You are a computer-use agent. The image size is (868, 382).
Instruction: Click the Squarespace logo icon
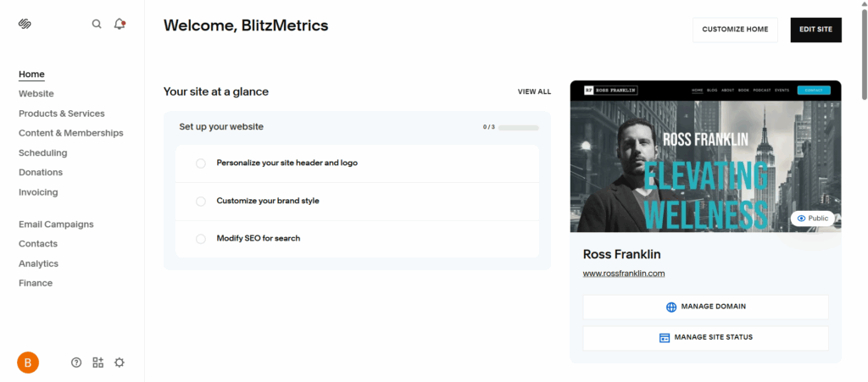click(25, 24)
